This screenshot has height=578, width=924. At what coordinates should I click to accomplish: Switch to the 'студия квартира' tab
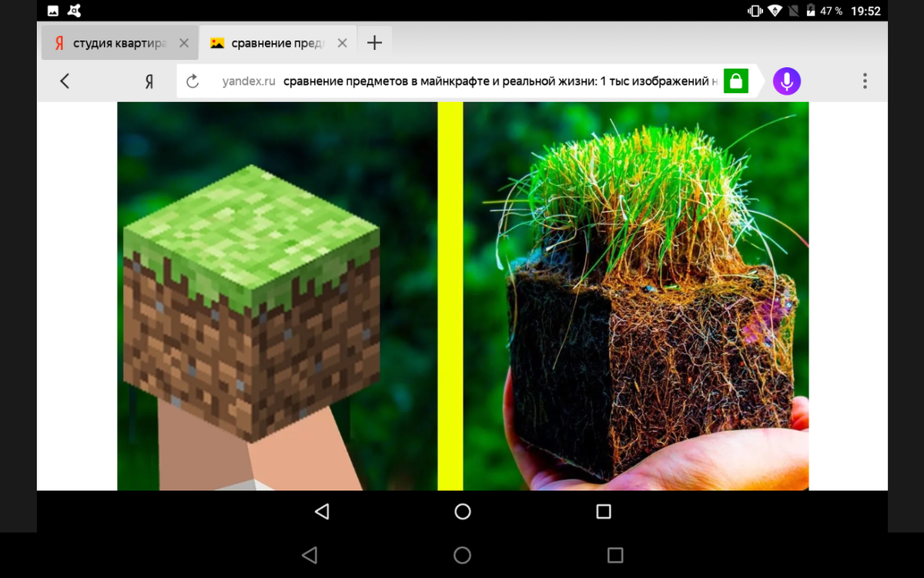tap(119, 43)
